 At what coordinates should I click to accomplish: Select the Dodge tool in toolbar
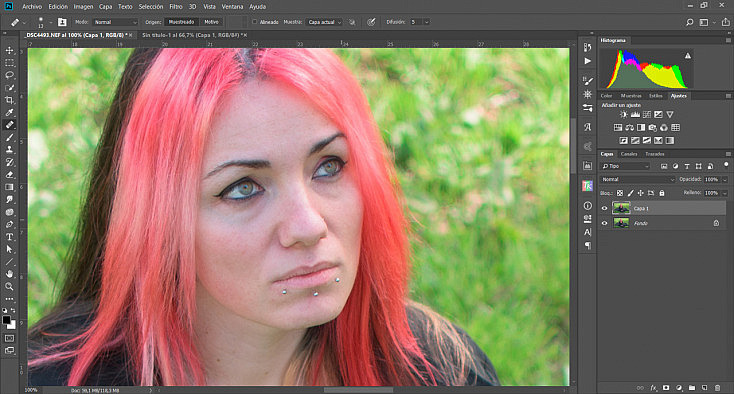point(9,212)
